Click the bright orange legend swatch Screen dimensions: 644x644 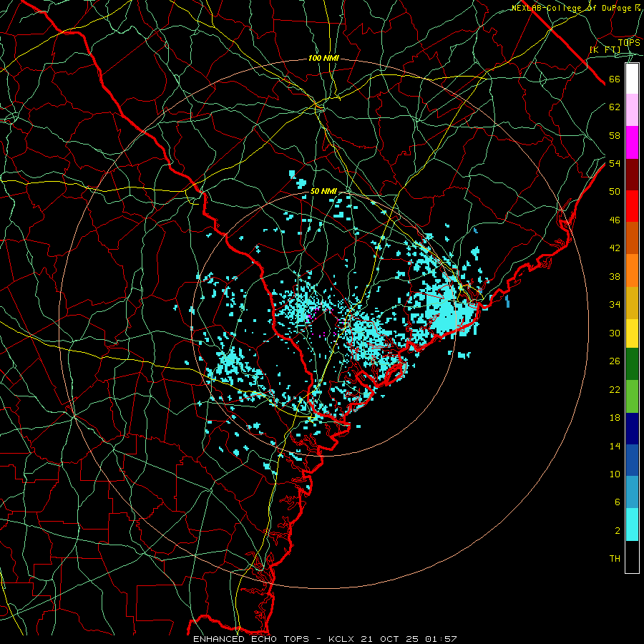coord(632,270)
